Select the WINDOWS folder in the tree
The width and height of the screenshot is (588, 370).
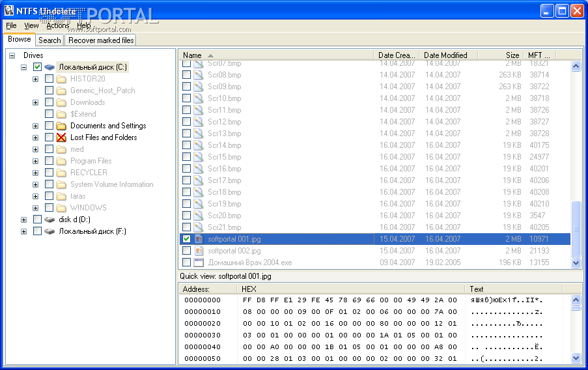coord(89,208)
